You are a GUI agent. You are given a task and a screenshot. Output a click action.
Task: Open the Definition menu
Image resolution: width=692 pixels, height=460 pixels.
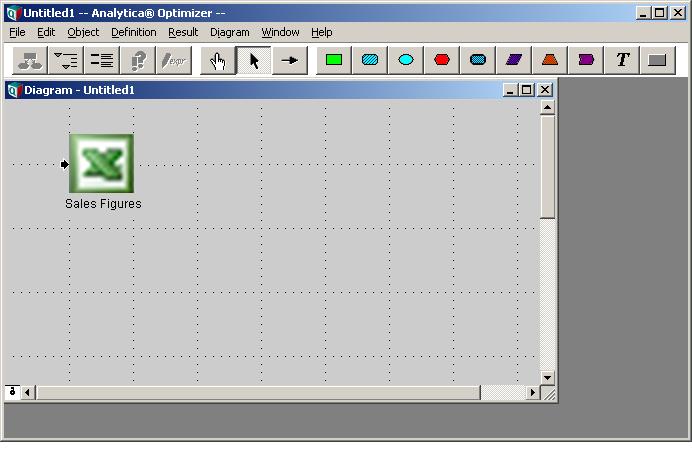tap(133, 32)
